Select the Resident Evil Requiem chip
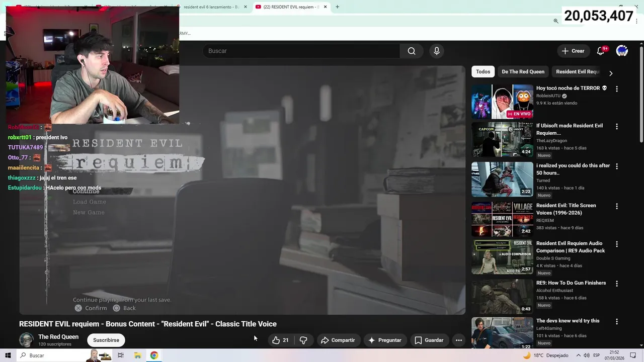 [x=578, y=71]
